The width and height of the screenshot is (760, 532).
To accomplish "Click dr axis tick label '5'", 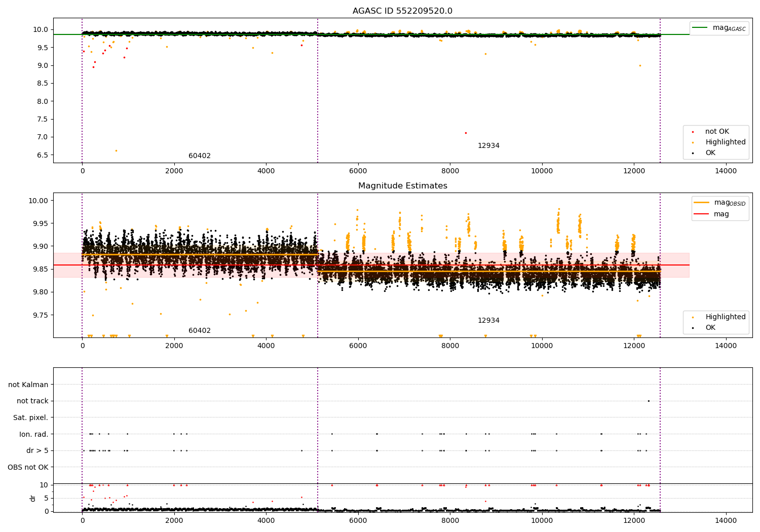I will (47, 498).
